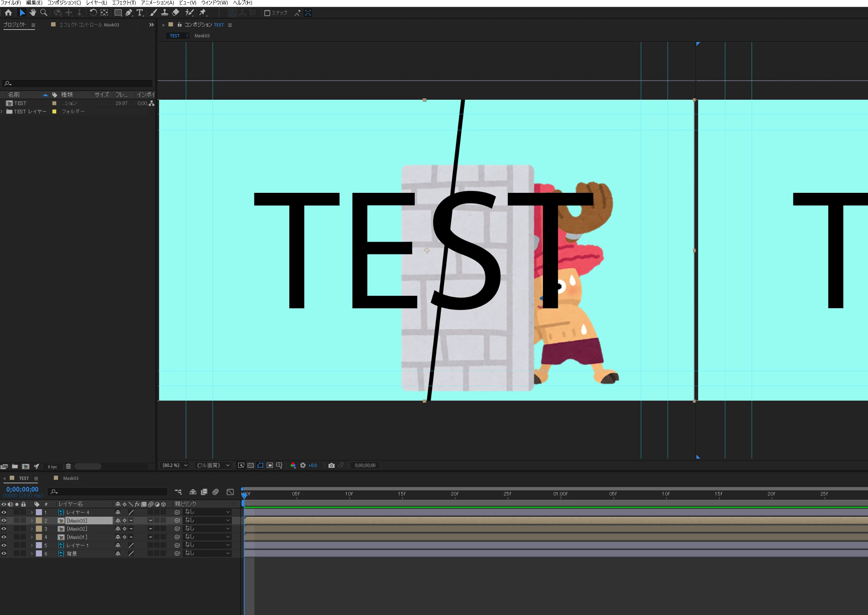This screenshot has width=868, height=615.
Task: Expand the TEST レイヤー folder
Action: coord(2,112)
